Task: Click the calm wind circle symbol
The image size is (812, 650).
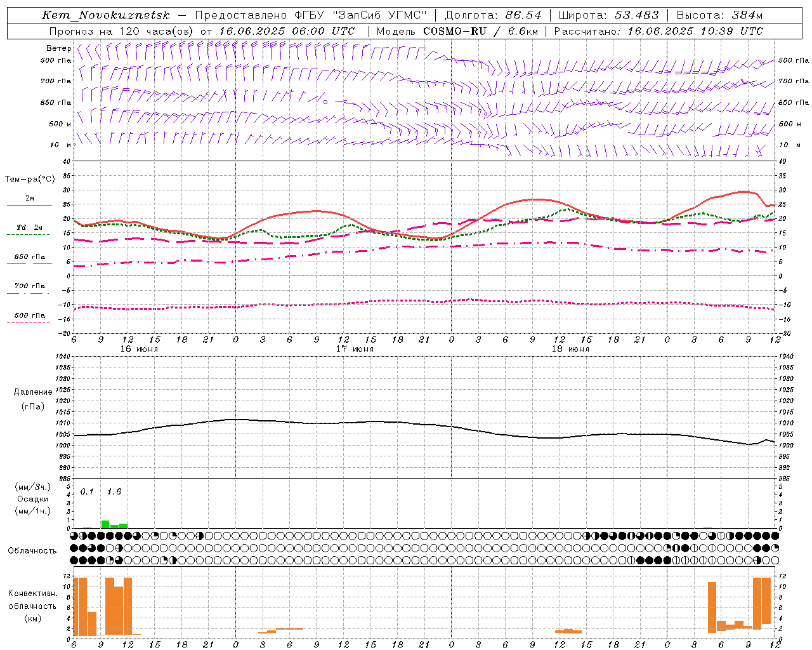Action: coord(325,102)
